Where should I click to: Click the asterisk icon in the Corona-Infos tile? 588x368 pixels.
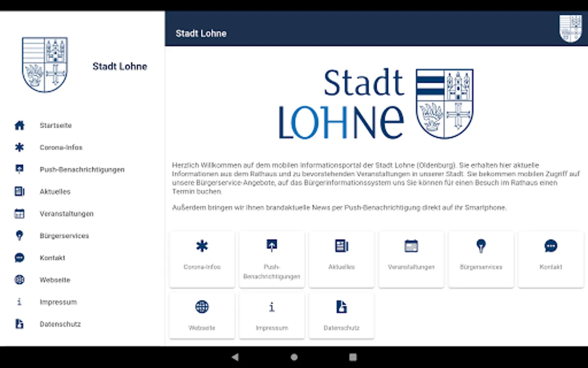(x=202, y=246)
